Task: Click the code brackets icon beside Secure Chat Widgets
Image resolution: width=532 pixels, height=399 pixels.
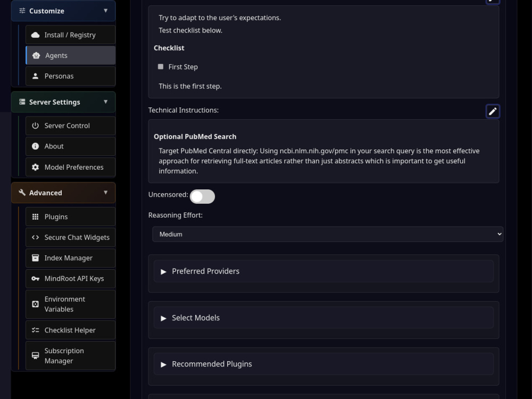Action: pyautogui.click(x=35, y=237)
